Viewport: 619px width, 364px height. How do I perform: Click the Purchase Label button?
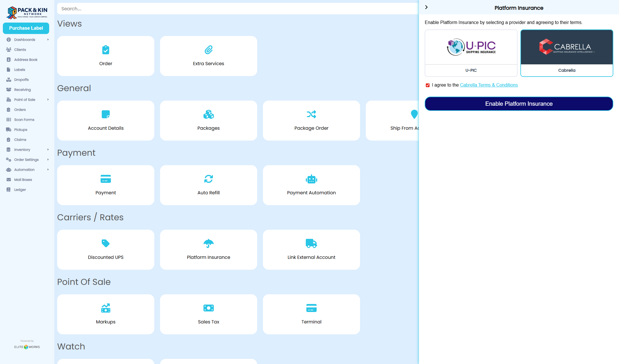tap(26, 28)
